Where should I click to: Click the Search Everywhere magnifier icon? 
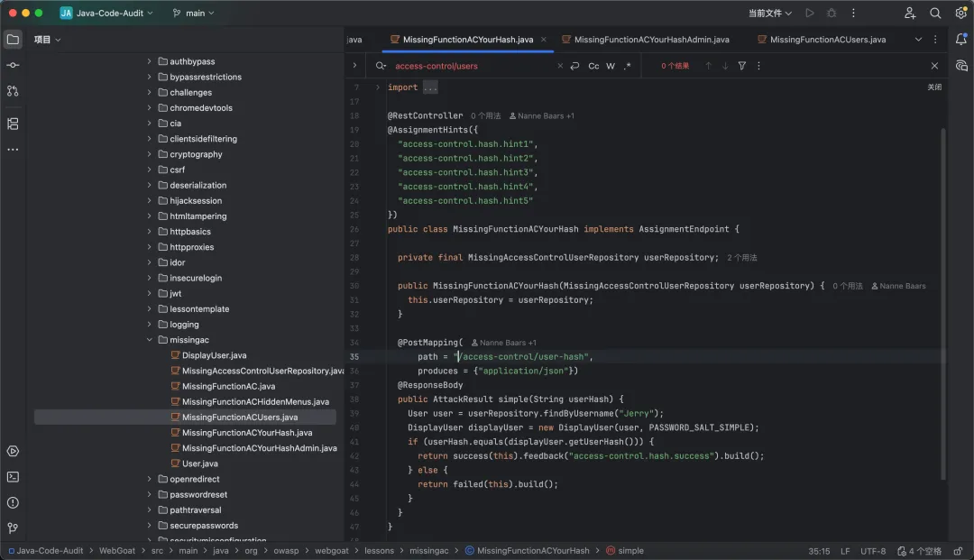(x=935, y=14)
